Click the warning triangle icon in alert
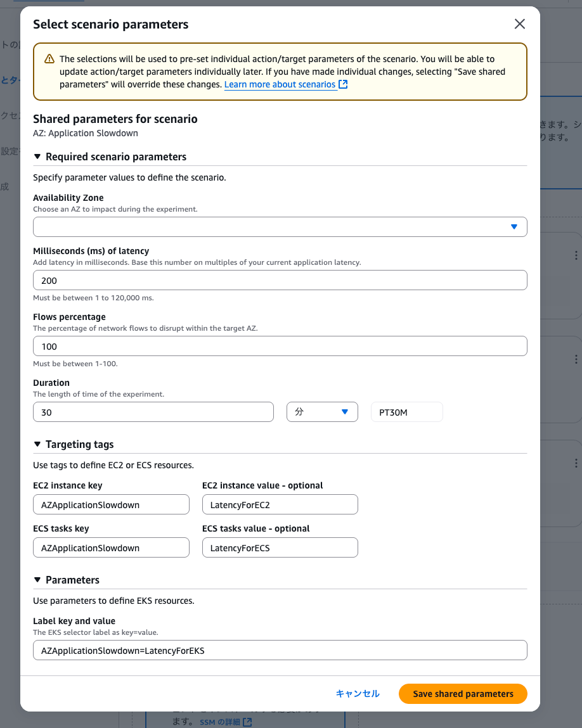The image size is (582, 728). point(49,59)
